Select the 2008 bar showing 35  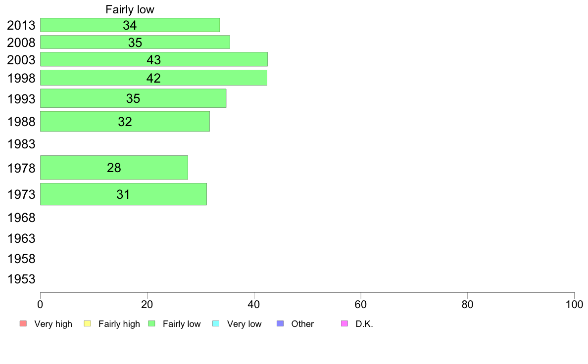135,42
